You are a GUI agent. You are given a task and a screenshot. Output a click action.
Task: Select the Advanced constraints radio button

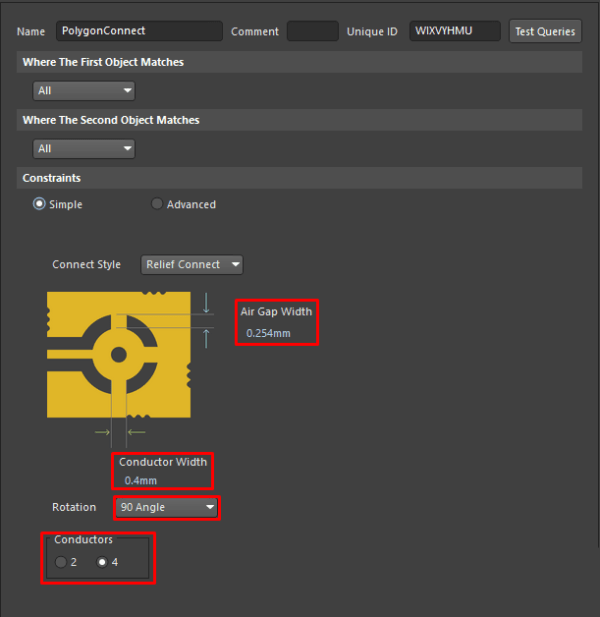[157, 204]
